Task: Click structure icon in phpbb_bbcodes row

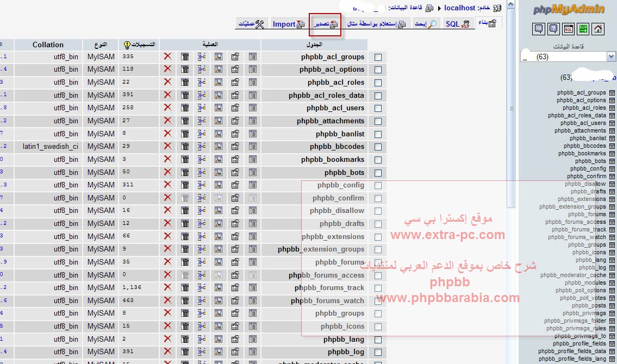Action: click(x=235, y=146)
